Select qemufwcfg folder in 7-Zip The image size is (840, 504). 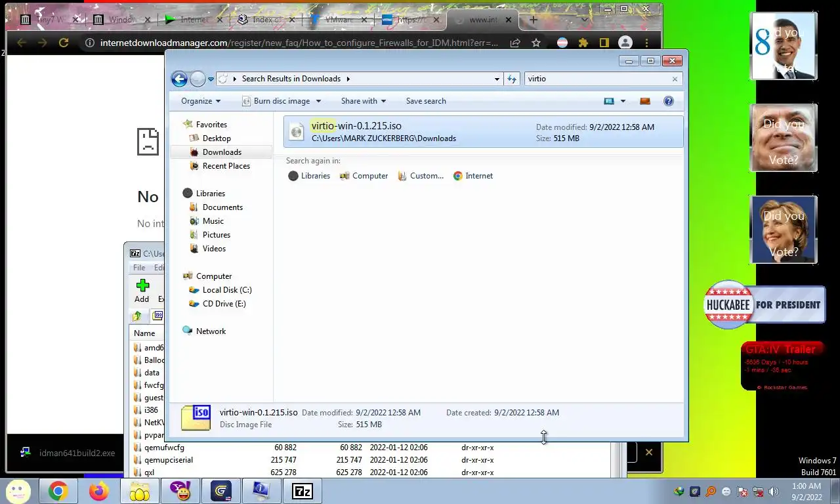(x=164, y=448)
